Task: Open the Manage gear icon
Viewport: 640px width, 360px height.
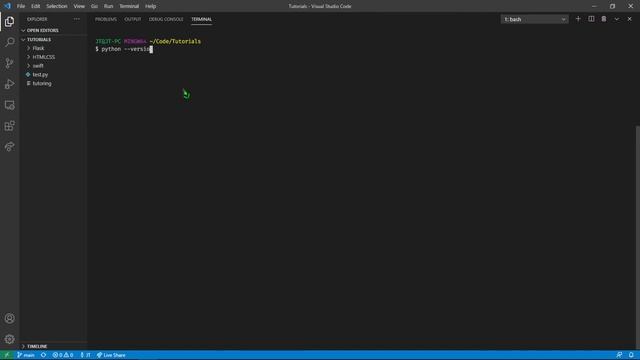Action: [9, 339]
